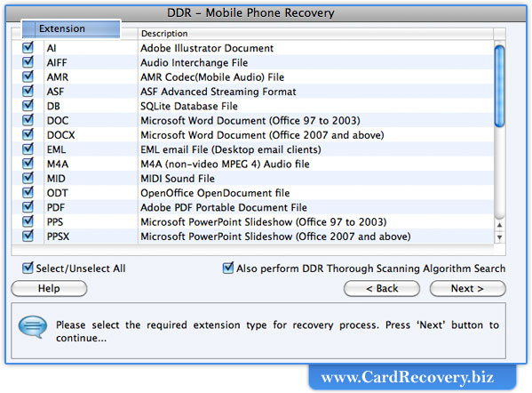Click the vertical scrollbar thumb
The height and width of the screenshot is (393, 532).
[x=499, y=86]
